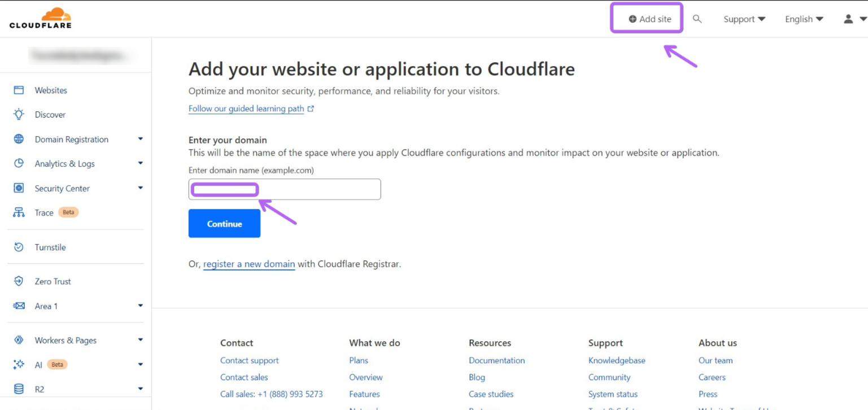Viewport: 868px width, 410px height.
Task: Select the Websites sidebar icon
Action: [x=51, y=90]
